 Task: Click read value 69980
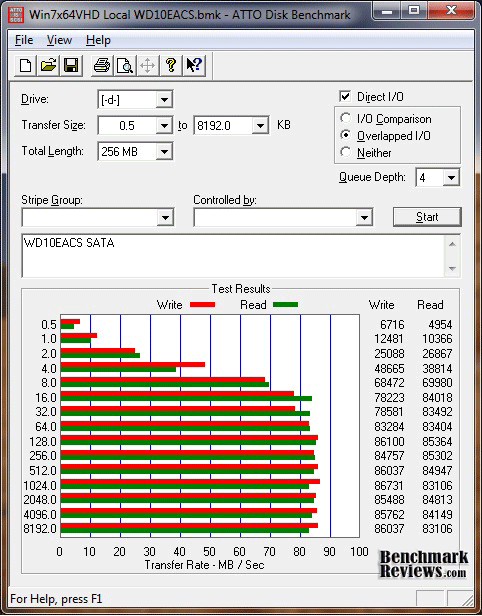[437, 383]
